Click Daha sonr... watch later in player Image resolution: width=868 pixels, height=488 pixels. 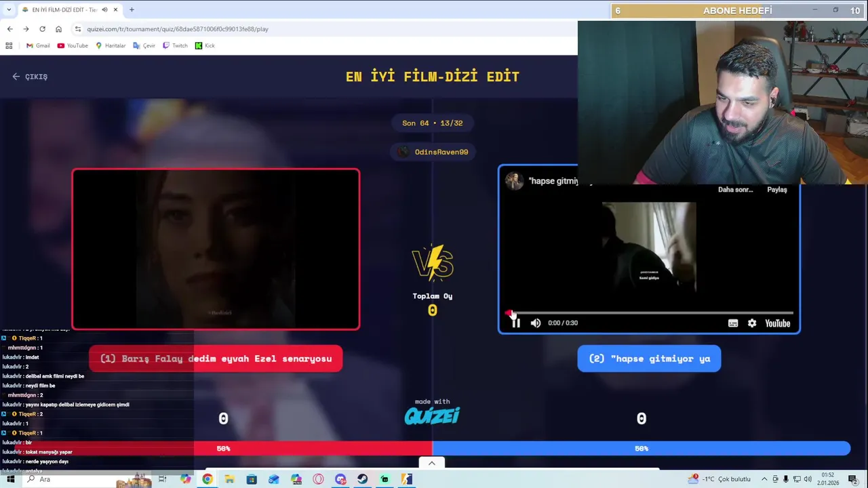pos(736,190)
